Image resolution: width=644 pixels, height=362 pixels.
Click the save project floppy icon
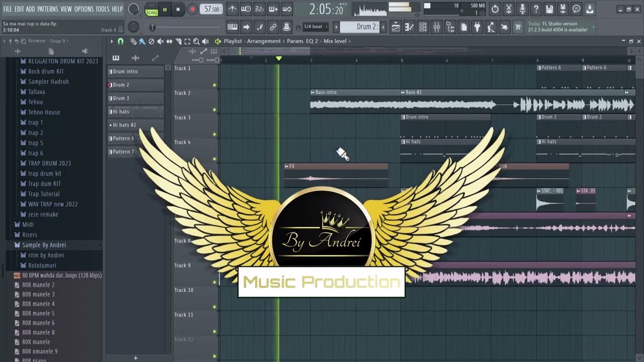tap(549, 9)
